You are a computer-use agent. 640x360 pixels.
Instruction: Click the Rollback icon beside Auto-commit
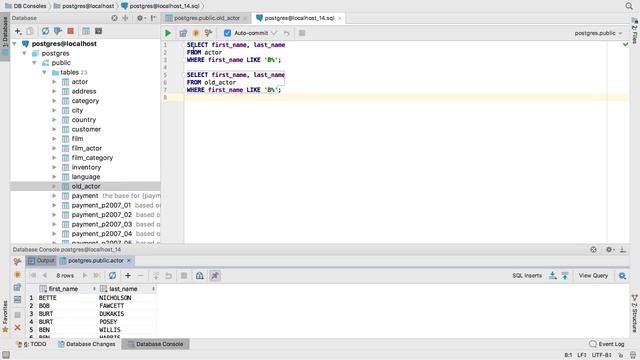click(x=287, y=33)
